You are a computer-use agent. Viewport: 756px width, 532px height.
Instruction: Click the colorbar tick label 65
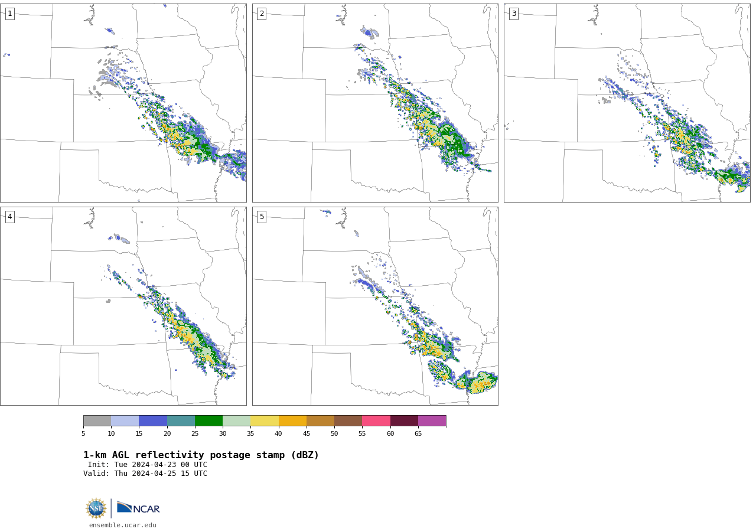point(418,434)
